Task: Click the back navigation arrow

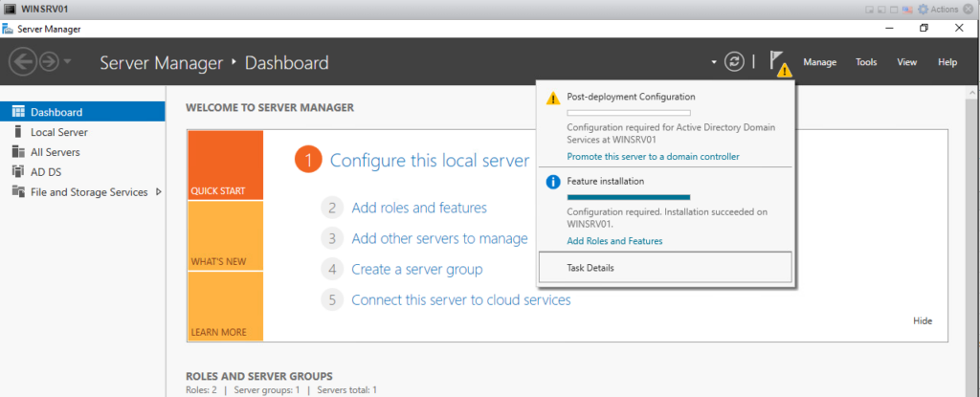Action: point(23,62)
